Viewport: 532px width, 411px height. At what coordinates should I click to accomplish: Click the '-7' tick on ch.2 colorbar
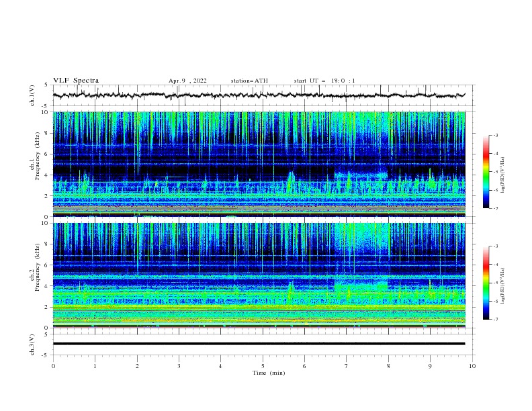(x=495, y=320)
